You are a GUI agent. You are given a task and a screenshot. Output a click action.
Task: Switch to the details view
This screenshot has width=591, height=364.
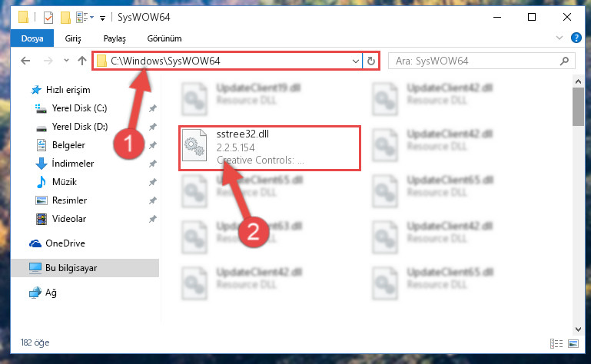[x=556, y=343]
